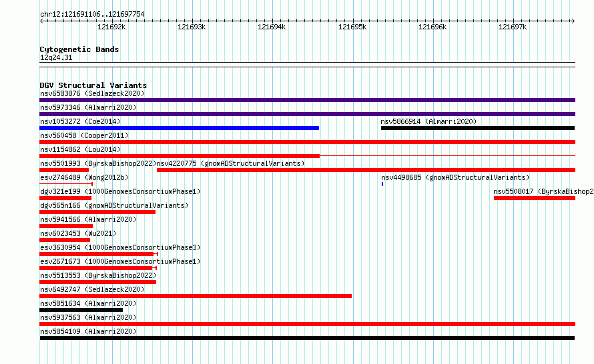Open dgv321e199 (1000GenomesConsortiumPhase1) label
The image size is (594, 364).
pyautogui.click(x=120, y=191)
